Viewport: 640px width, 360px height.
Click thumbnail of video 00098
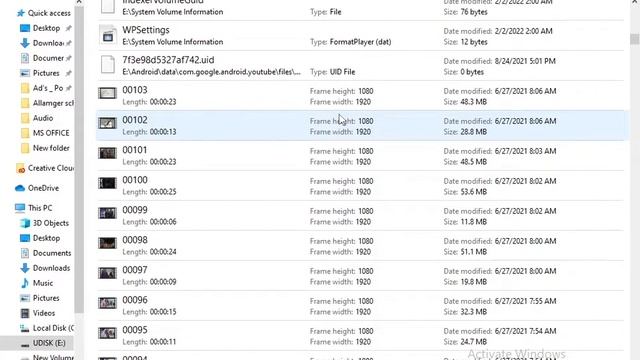tap(107, 243)
